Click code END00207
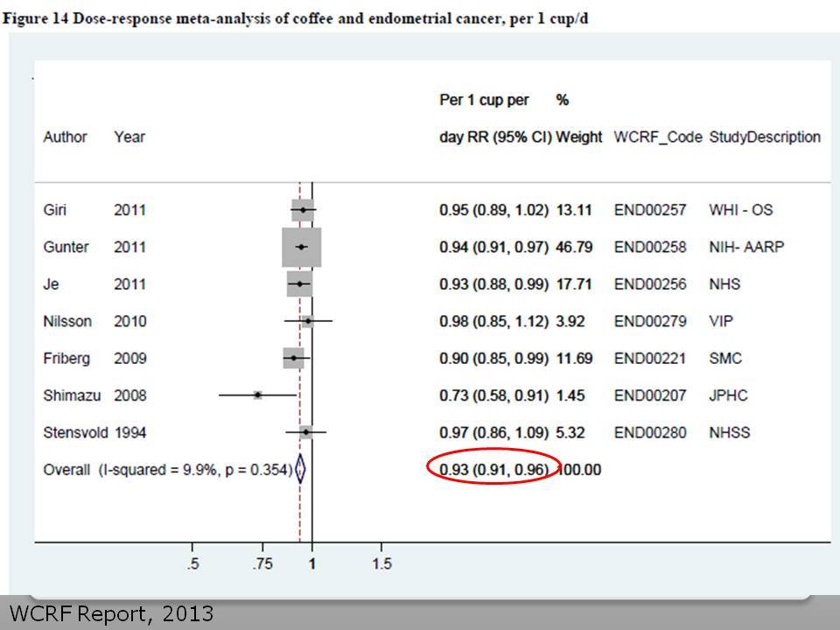The width and height of the screenshot is (840, 630). tap(650, 395)
